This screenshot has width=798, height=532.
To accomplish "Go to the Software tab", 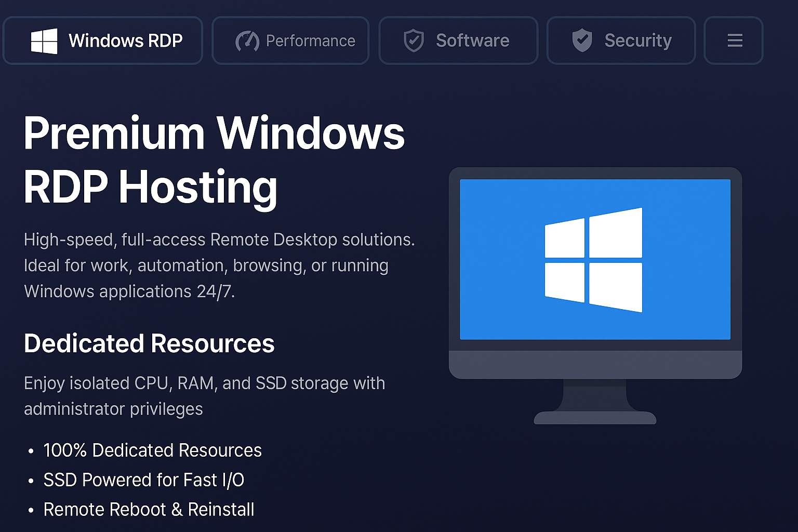I will 458,41.
